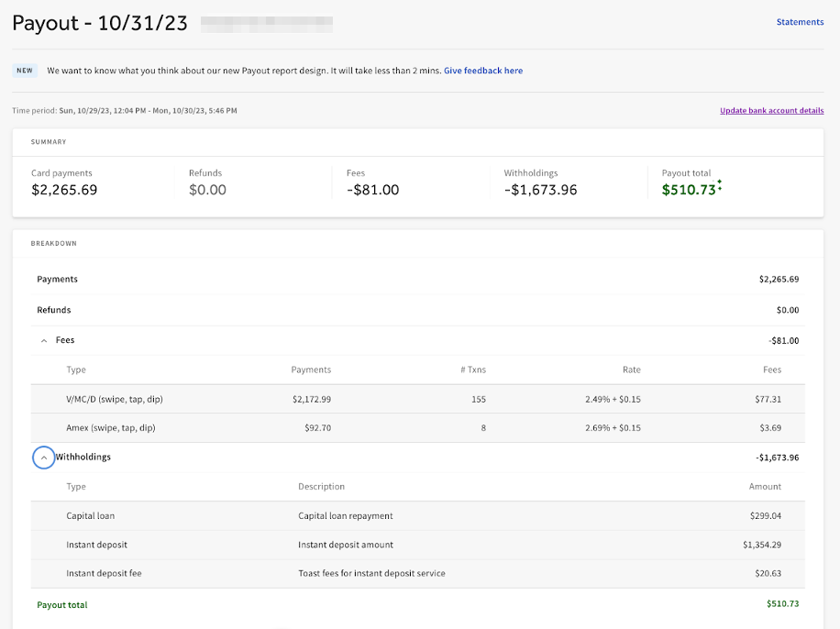840x629 pixels.
Task: Click the Refunds $0.00 value in Summary
Action: pos(207,190)
